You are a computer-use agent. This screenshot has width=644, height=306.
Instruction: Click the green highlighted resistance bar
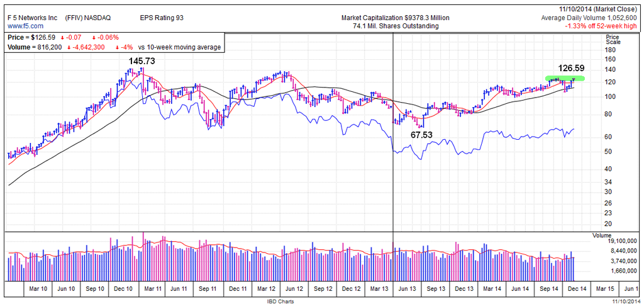click(565, 78)
